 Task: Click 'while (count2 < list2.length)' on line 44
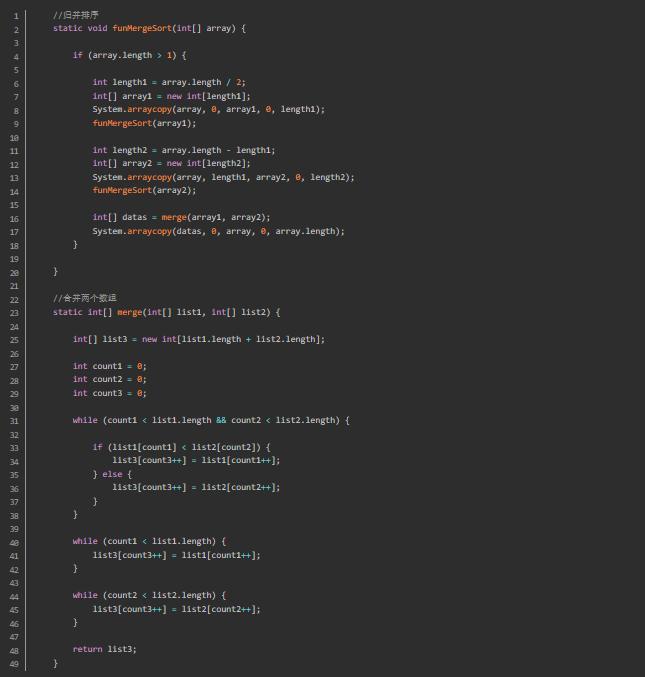(x=144, y=595)
